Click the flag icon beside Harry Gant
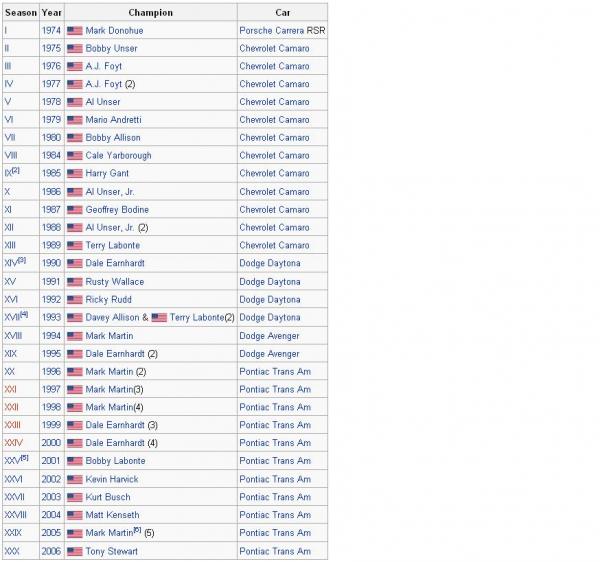This screenshot has height=562, width=600. tap(75, 174)
